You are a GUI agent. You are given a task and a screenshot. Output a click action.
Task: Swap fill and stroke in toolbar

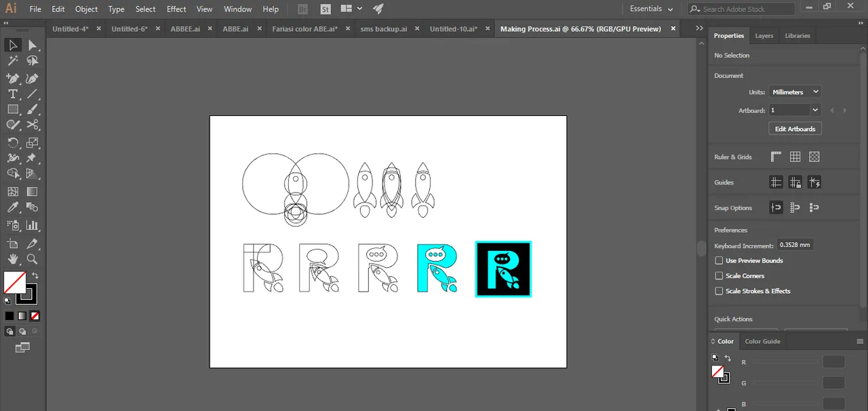coord(35,275)
